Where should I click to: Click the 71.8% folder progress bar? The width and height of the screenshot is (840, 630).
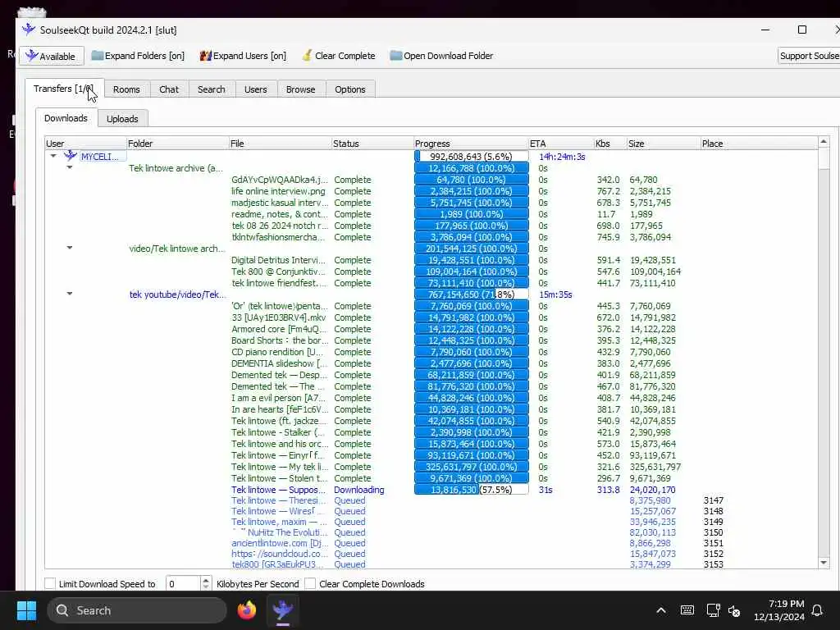click(472, 294)
